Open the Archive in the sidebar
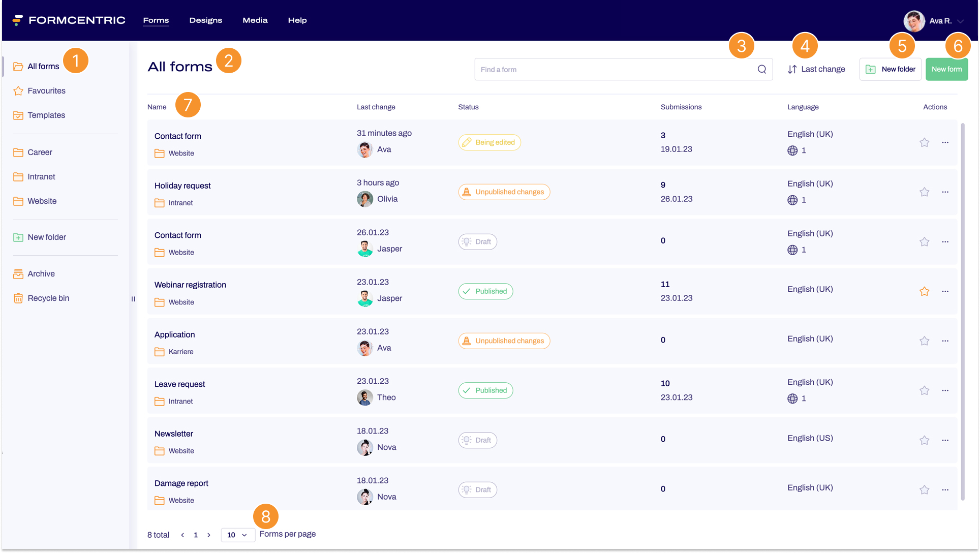The height and width of the screenshot is (553, 980). [x=34, y=274]
